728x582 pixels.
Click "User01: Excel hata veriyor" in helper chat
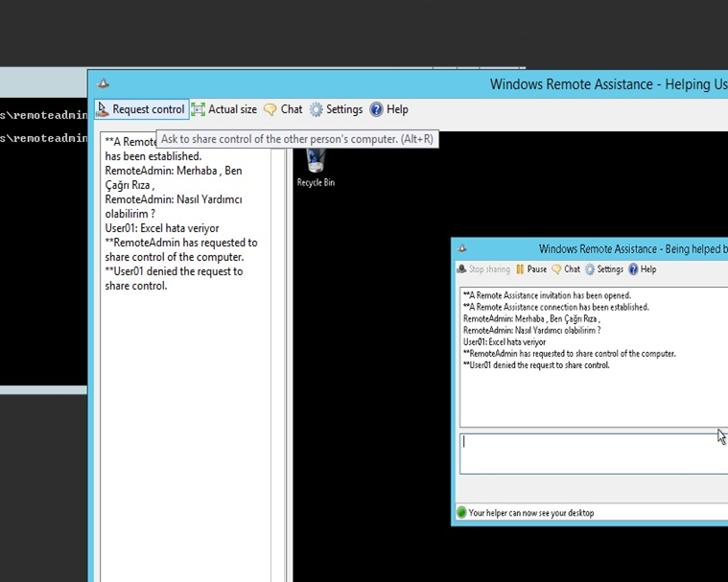pyautogui.click(x=162, y=228)
